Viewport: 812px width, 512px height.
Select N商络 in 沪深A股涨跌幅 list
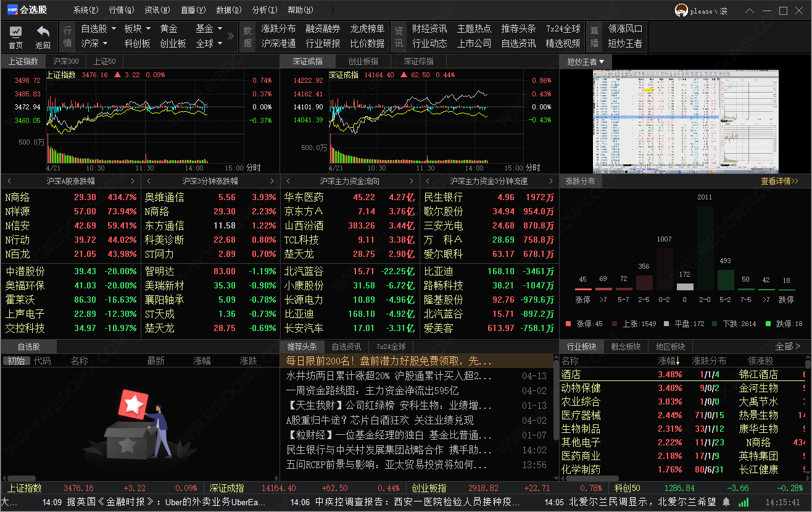point(71,197)
